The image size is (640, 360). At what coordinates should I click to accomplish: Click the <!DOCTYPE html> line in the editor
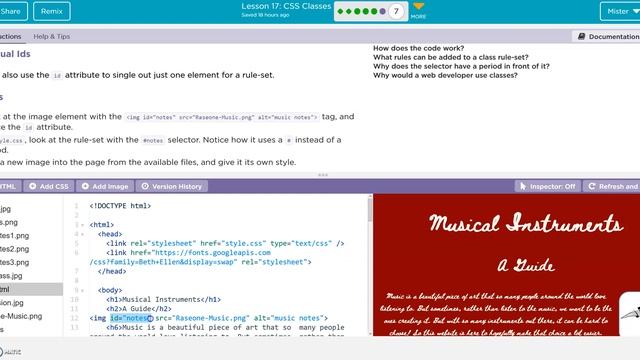(x=120, y=206)
